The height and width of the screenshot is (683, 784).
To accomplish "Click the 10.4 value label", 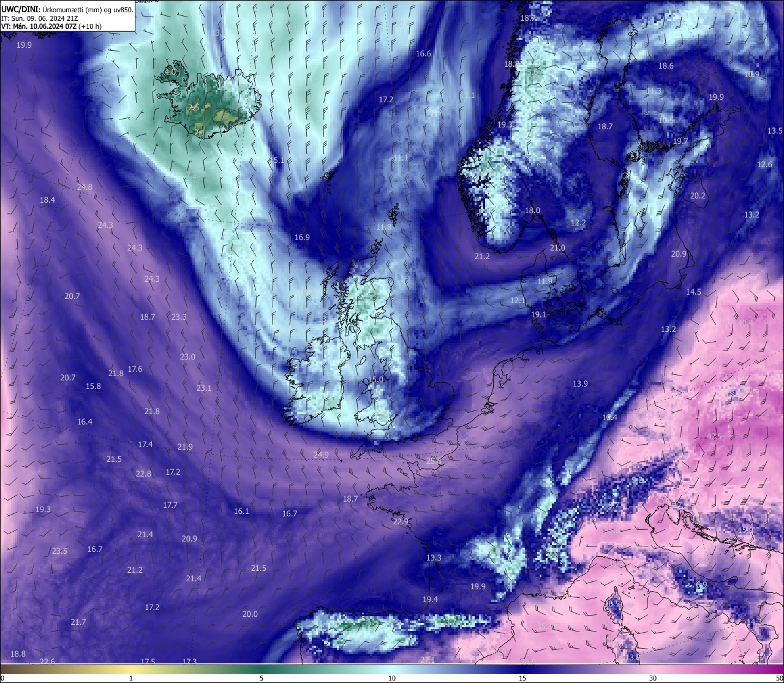I will point(609,418).
